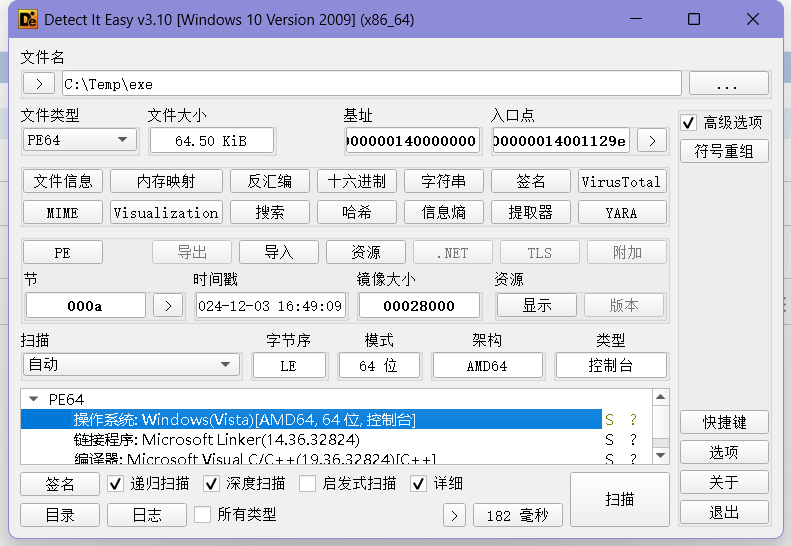791x546 pixels.
Task: Open 提取器 extractor button
Action: pyautogui.click(x=531, y=212)
